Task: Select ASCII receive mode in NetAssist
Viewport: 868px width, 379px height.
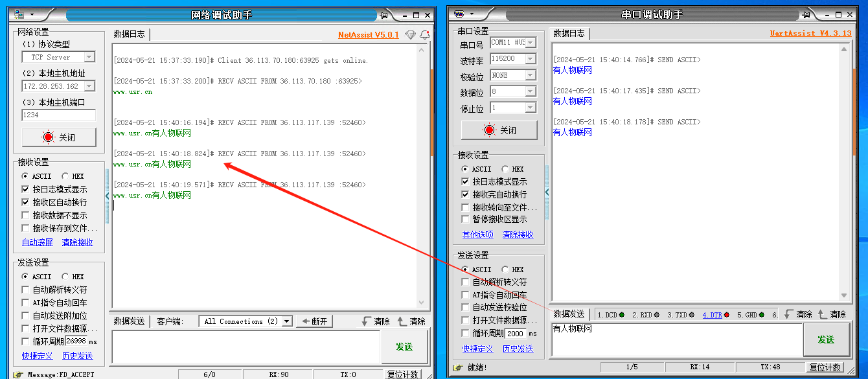Action: pyautogui.click(x=37, y=176)
